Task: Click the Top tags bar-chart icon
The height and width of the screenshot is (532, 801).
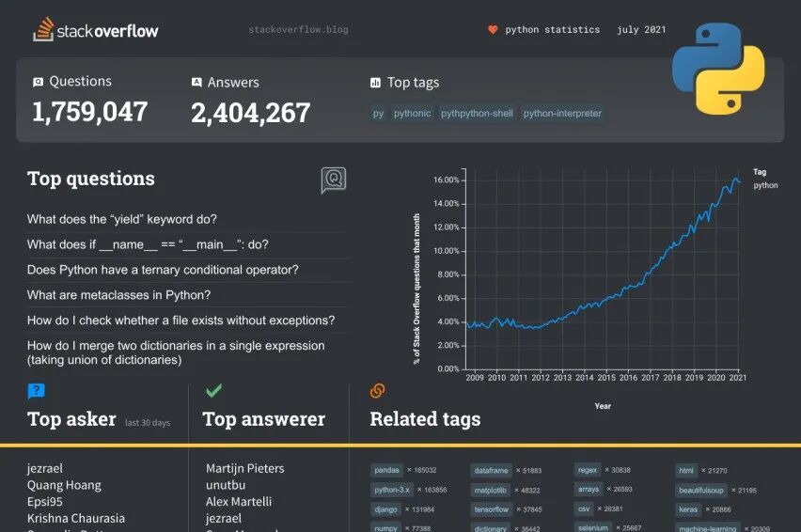Action: (375, 83)
